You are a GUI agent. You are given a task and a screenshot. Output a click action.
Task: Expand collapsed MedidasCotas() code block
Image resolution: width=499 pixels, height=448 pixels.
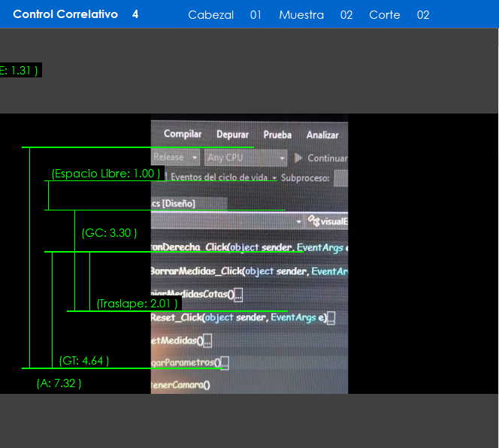click(238, 295)
